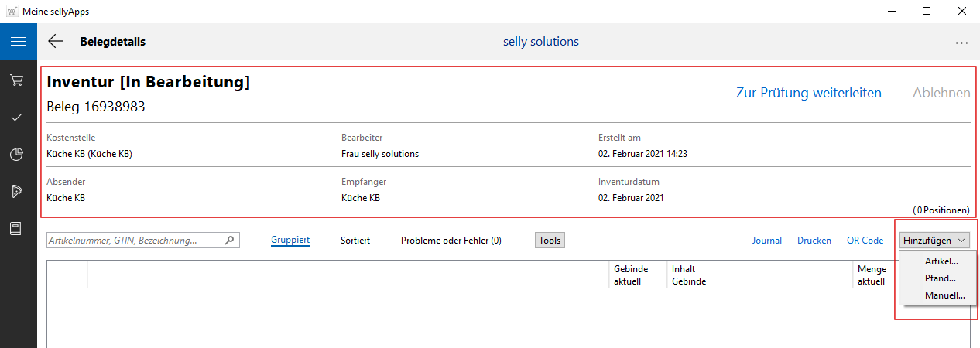This screenshot has width=980, height=348.
Task: Show Probleme oder Fehler filter
Action: click(451, 241)
